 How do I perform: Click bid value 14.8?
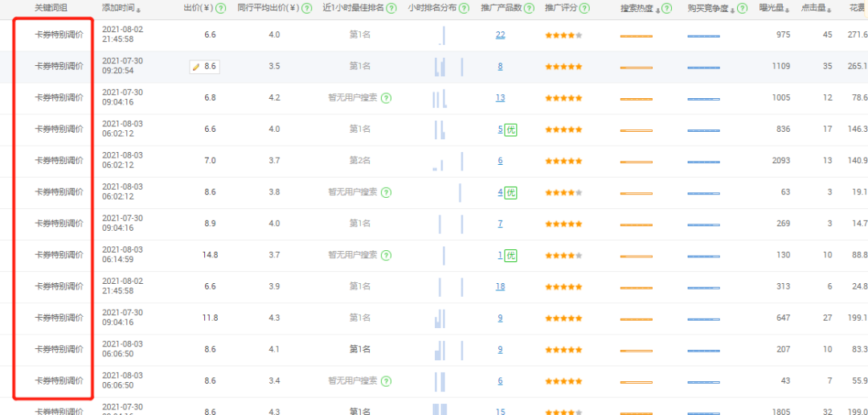click(x=211, y=256)
